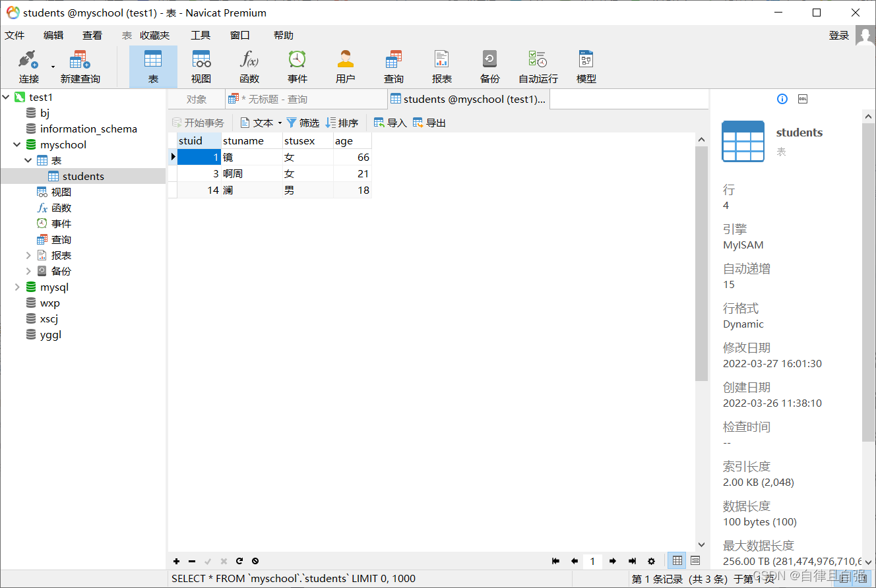The height and width of the screenshot is (588, 876).
Task: Switch to the 无标题 - 查询 tab
Action: tap(306, 100)
